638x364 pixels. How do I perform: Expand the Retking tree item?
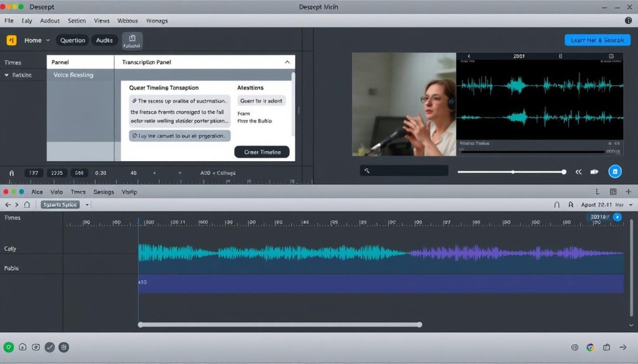tap(7, 75)
